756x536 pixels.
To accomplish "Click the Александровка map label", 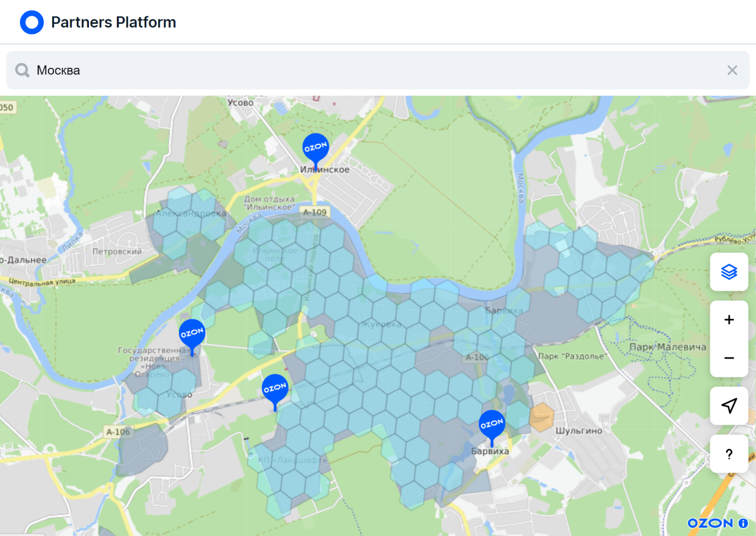I will pyautogui.click(x=191, y=214).
